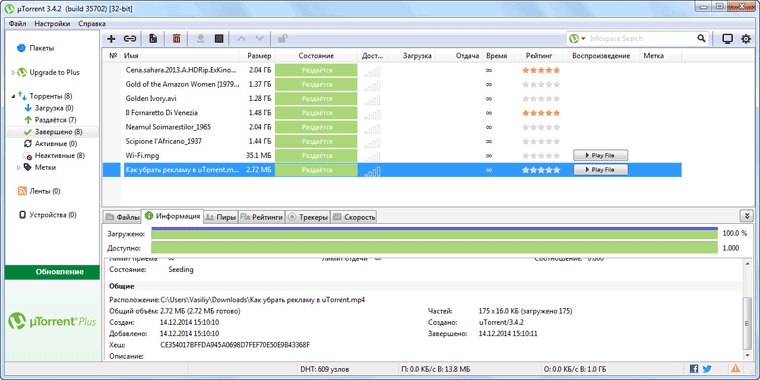Click the Обновление button
The width and height of the screenshot is (760, 380).
pyautogui.click(x=53, y=272)
